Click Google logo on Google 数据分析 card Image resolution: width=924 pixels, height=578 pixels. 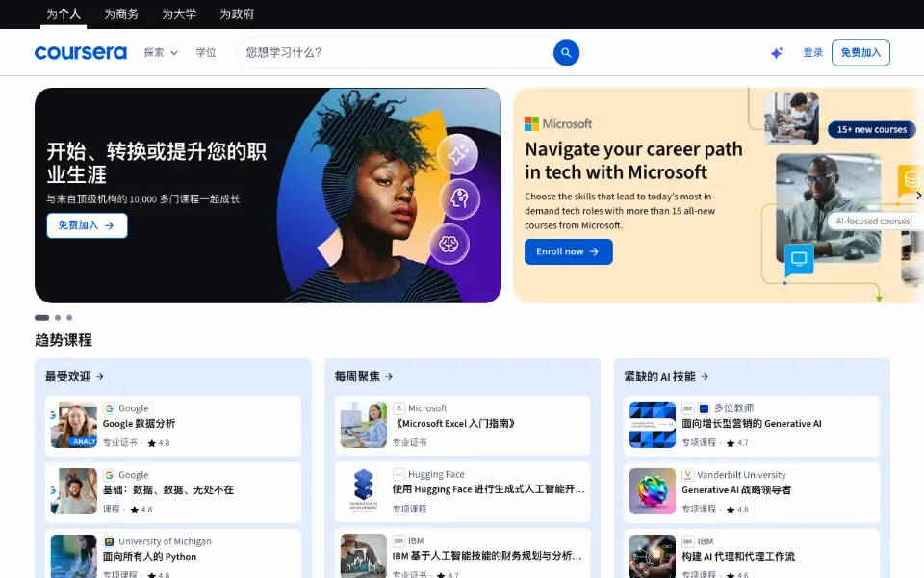(x=109, y=408)
